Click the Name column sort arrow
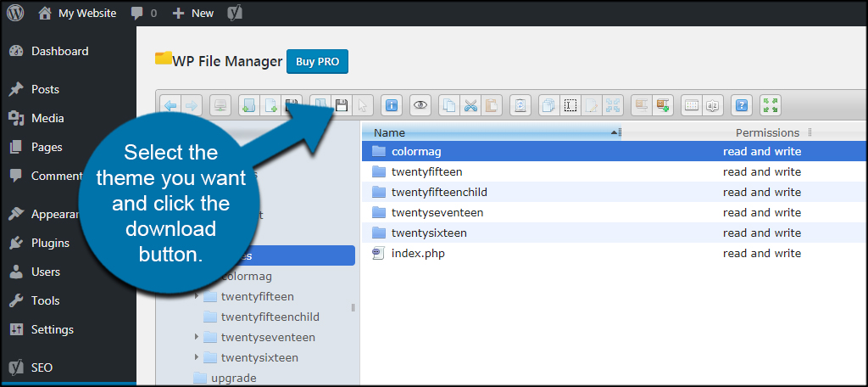This screenshot has height=387, width=868. click(x=614, y=132)
